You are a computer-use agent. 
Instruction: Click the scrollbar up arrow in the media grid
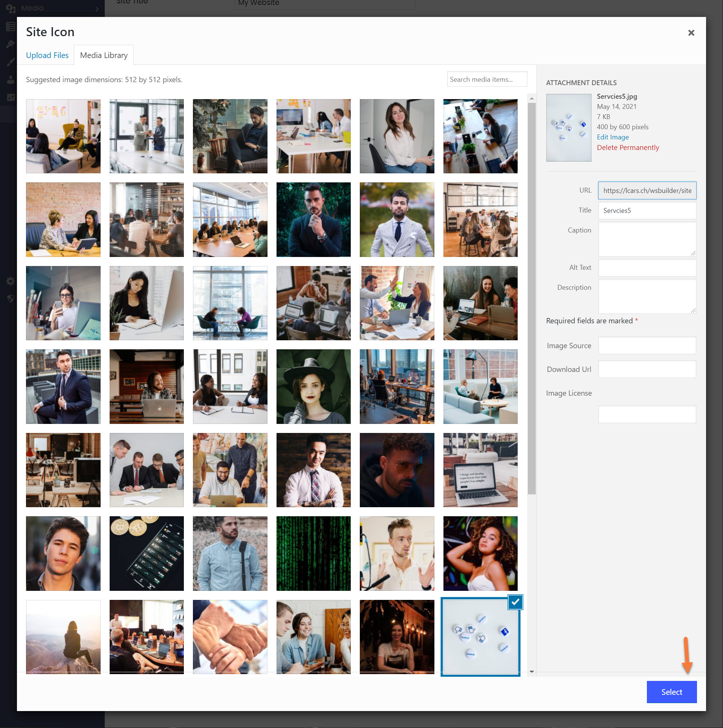point(531,98)
